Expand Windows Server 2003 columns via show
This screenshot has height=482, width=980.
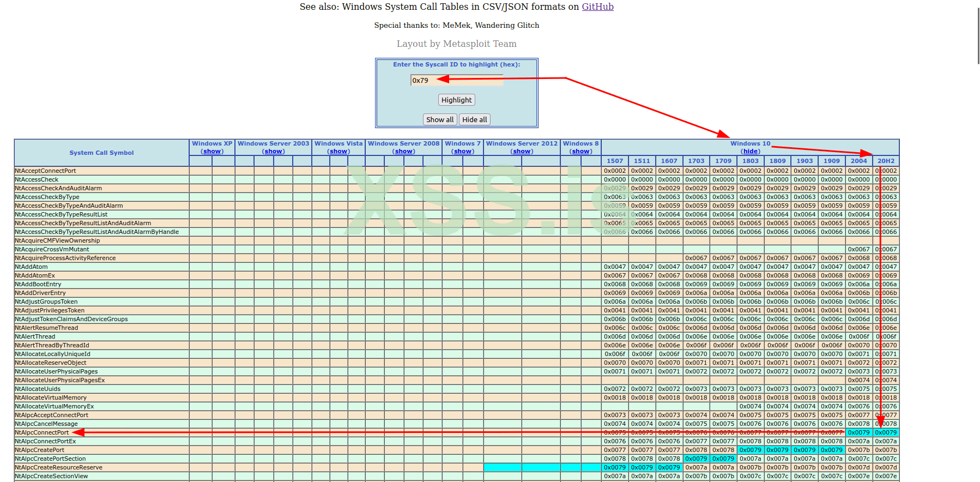[x=274, y=152]
